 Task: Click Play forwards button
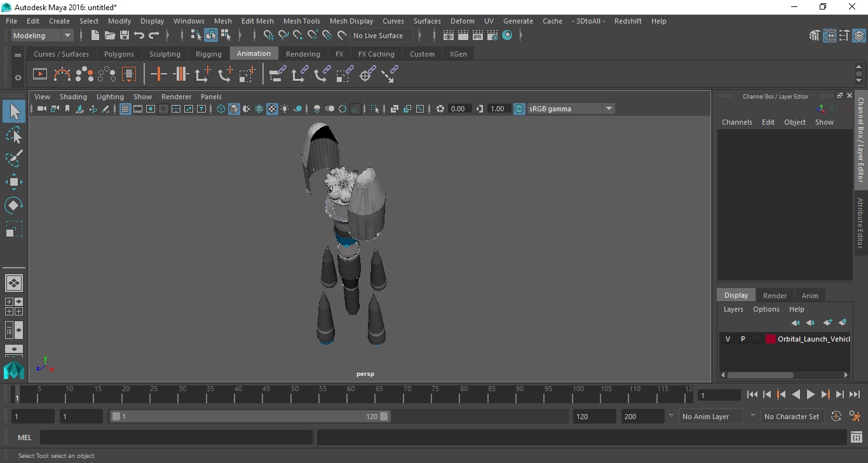[x=811, y=394]
